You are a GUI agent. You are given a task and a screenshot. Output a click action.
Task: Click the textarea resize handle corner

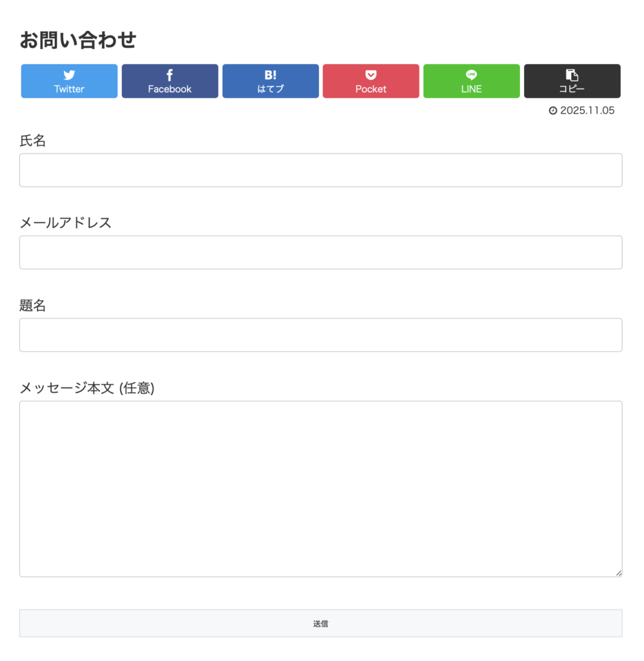point(619,573)
